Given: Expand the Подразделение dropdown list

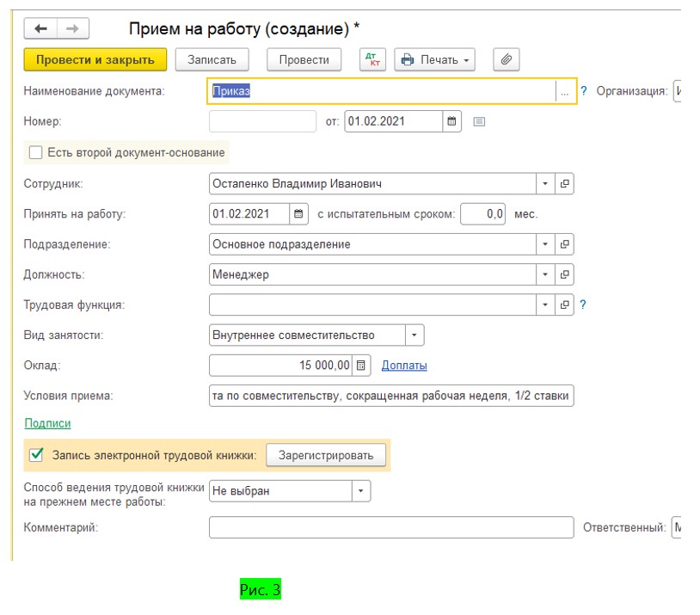Looking at the screenshot, I should point(545,244).
